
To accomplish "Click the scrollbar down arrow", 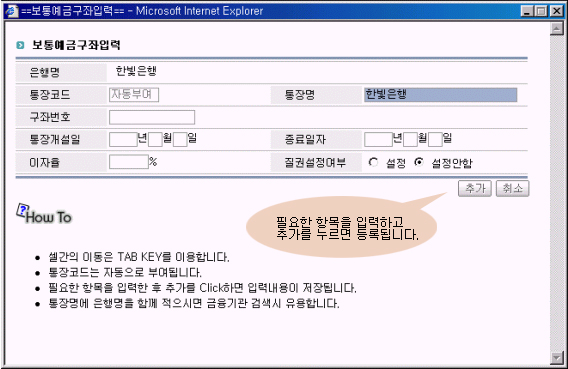I will (x=556, y=358).
